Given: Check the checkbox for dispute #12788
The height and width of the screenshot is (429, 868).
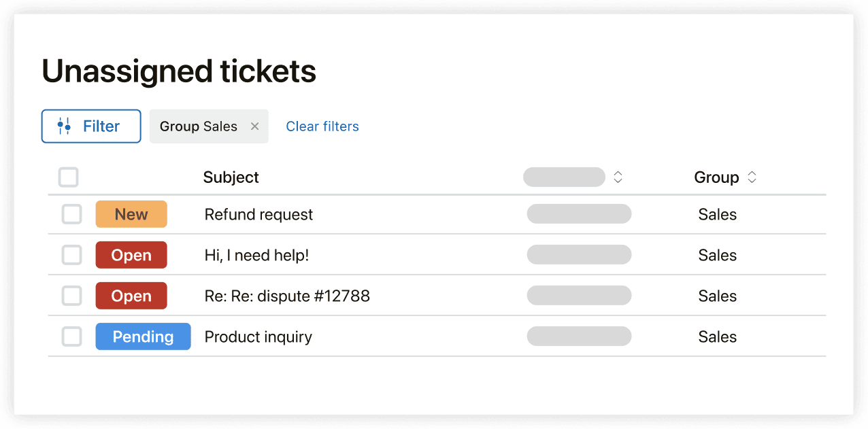Looking at the screenshot, I should click(x=71, y=296).
